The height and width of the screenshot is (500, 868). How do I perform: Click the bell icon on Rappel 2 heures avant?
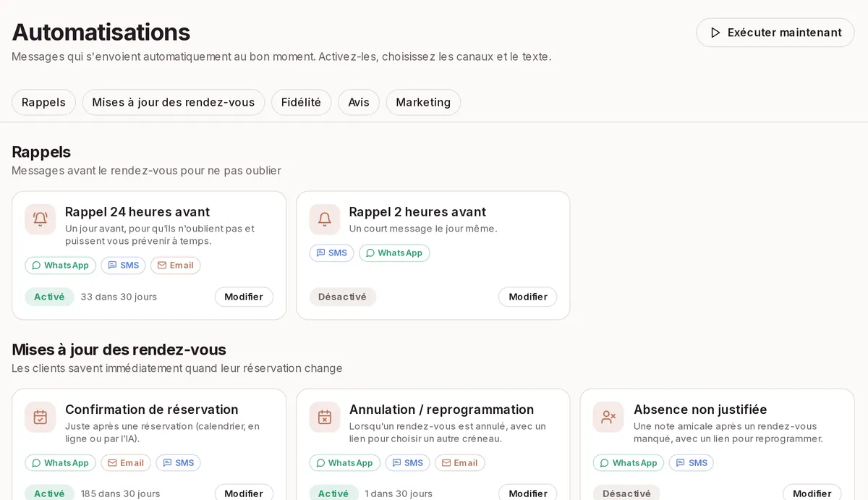coord(325,219)
